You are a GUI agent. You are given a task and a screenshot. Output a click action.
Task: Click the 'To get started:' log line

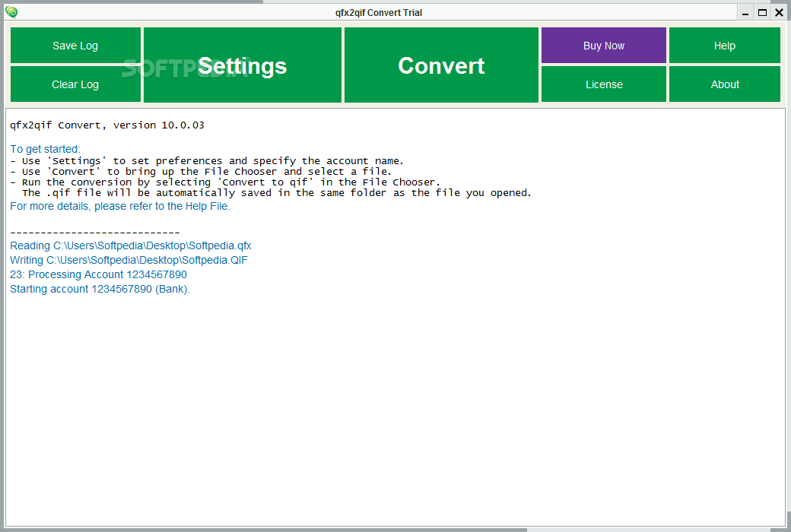click(x=45, y=149)
